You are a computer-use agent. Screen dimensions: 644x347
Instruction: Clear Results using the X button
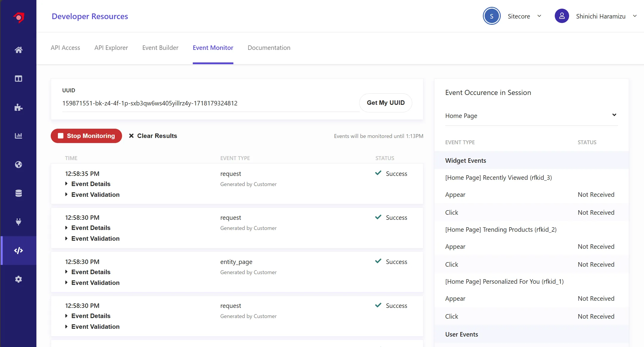click(x=132, y=136)
